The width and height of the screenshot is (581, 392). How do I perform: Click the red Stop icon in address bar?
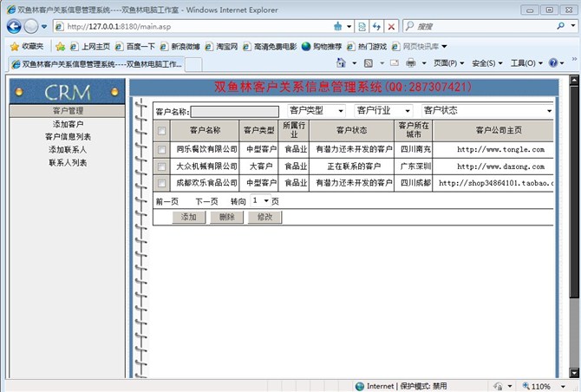pos(391,26)
